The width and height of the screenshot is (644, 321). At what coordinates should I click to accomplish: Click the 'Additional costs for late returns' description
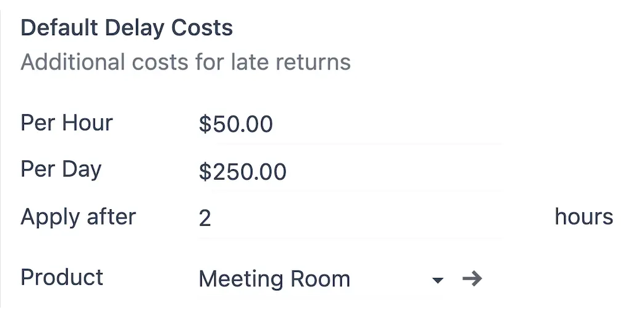click(185, 62)
